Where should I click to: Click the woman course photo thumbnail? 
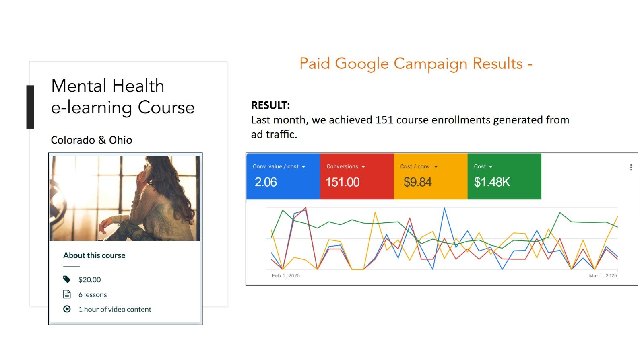pyautogui.click(x=125, y=199)
